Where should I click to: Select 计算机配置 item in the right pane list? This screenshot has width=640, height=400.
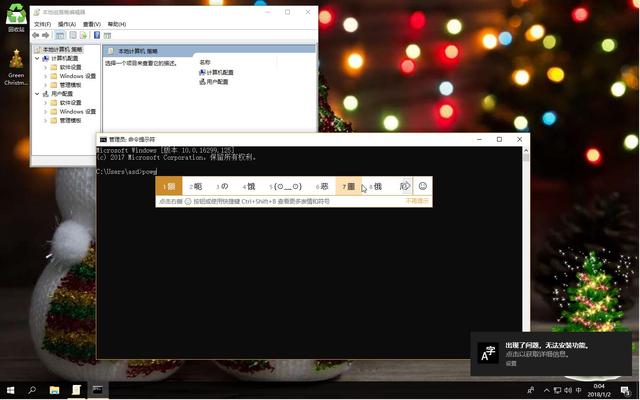click(x=216, y=72)
